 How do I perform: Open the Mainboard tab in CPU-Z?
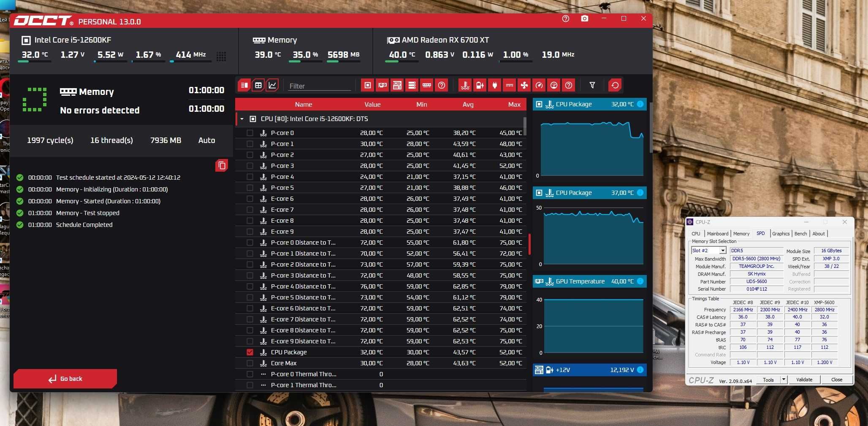718,234
